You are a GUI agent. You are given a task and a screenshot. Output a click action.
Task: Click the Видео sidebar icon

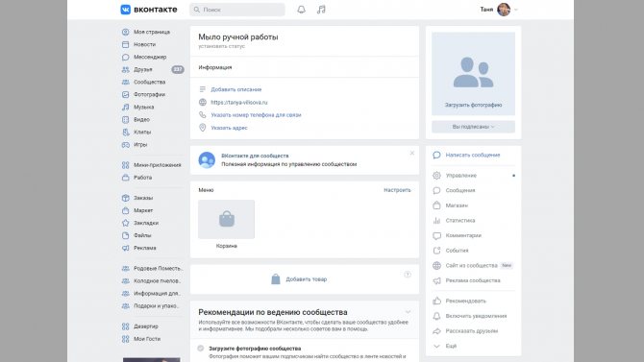(x=126, y=119)
